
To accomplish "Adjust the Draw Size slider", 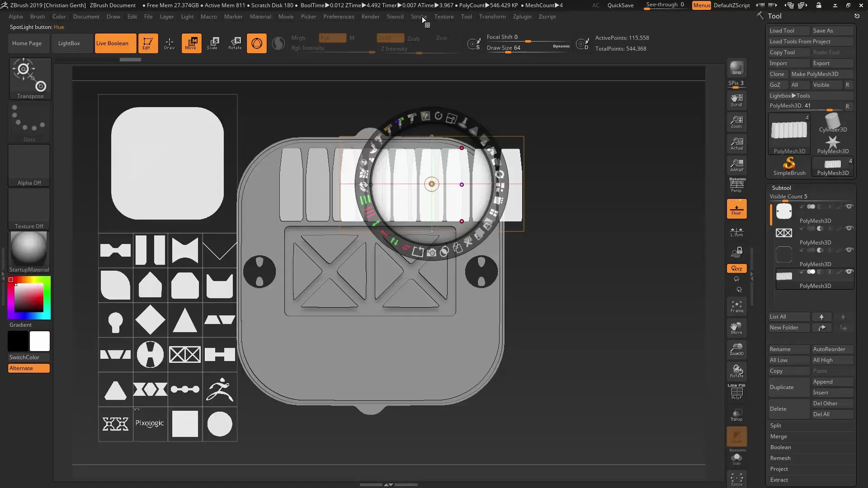I will 528,48.
